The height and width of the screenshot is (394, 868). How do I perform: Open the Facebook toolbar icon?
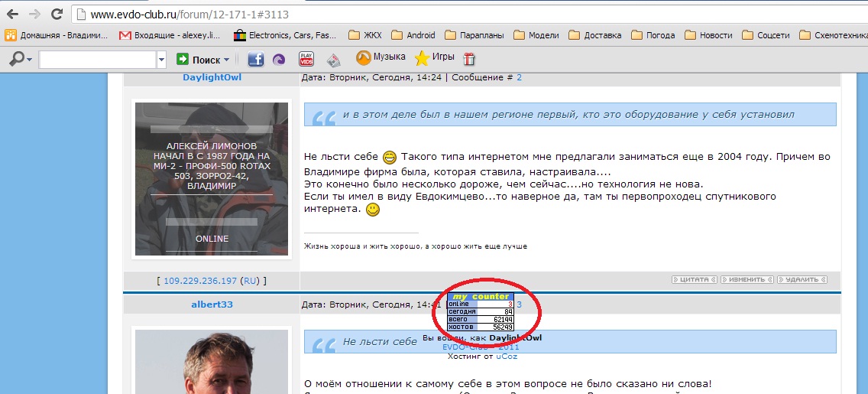pyautogui.click(x=255, y=59)
